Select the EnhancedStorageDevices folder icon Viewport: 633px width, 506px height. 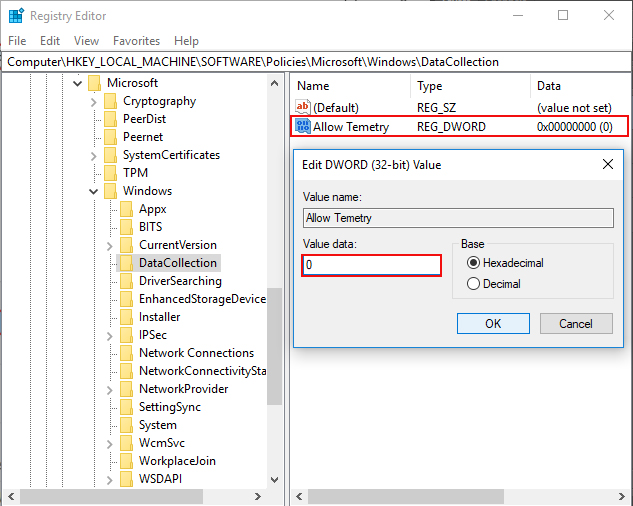pyautogui.click(x=126, y=299)
